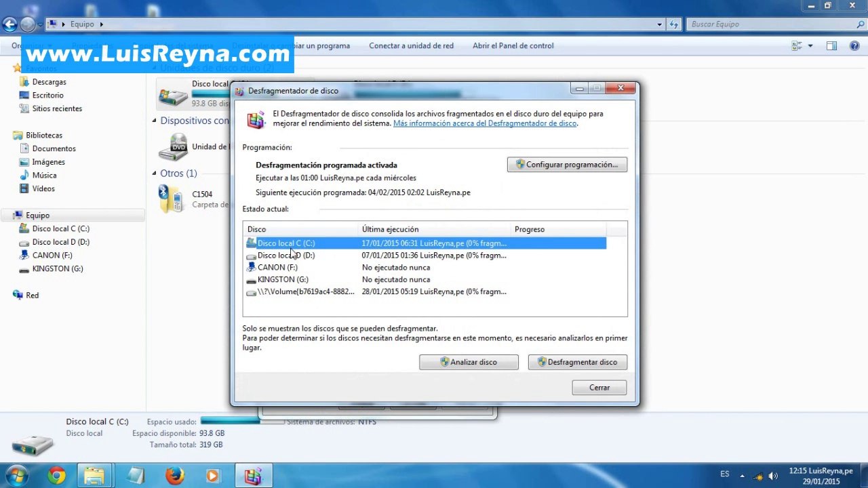This screenshot has width=868, height=488.
Task: Click the Explorer Forward arrow button
Action: (x=27, y=24)
